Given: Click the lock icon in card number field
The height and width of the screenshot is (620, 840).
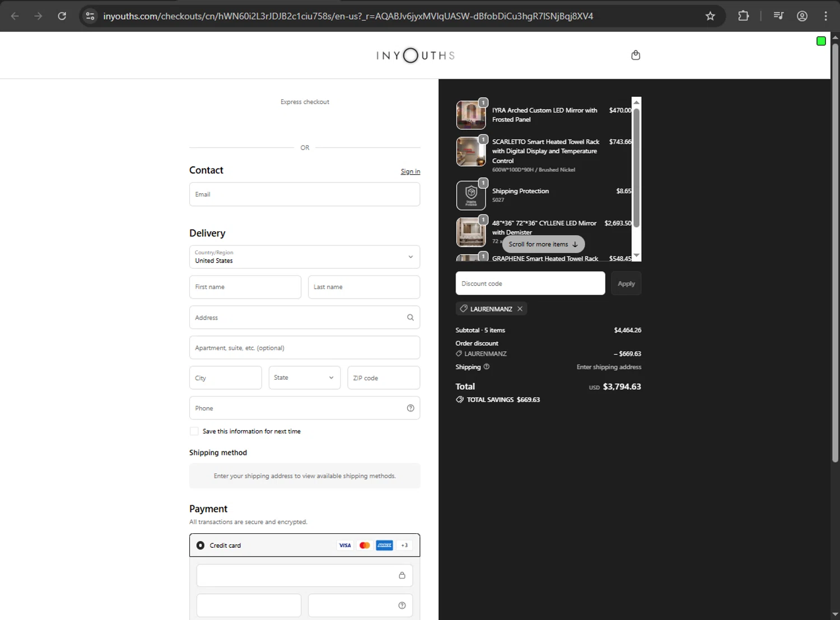Looking at the screenshot, I should [x=402, y=575].
